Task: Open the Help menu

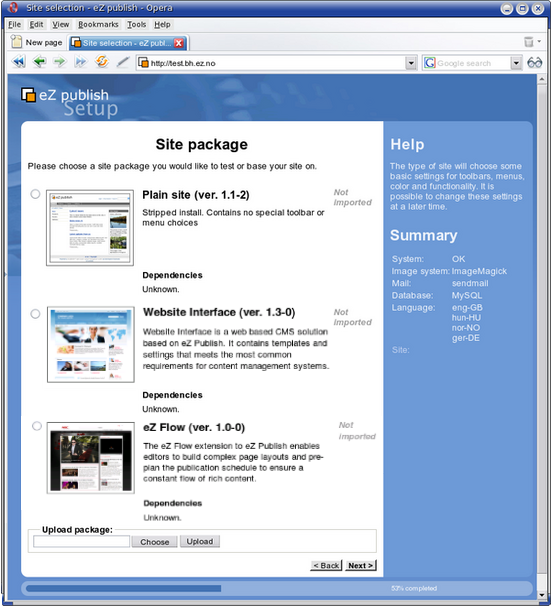Action: pyautogui.click(x=162, y=24)
